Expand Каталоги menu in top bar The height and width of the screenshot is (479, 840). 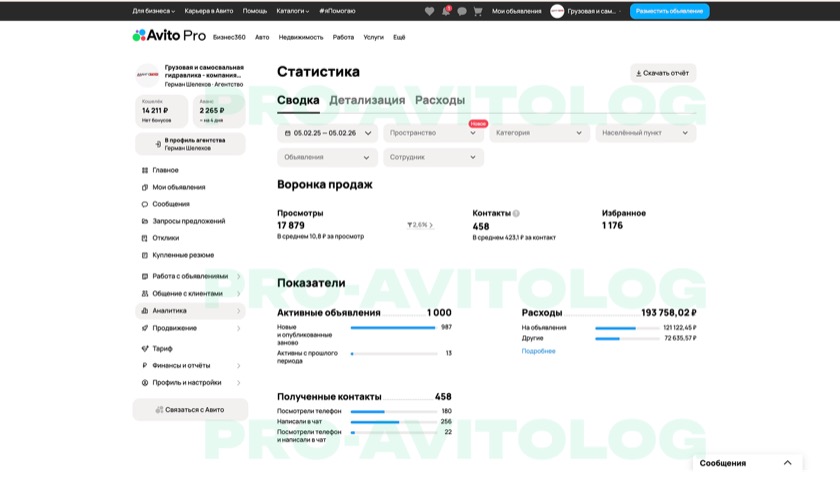(292, 11)
